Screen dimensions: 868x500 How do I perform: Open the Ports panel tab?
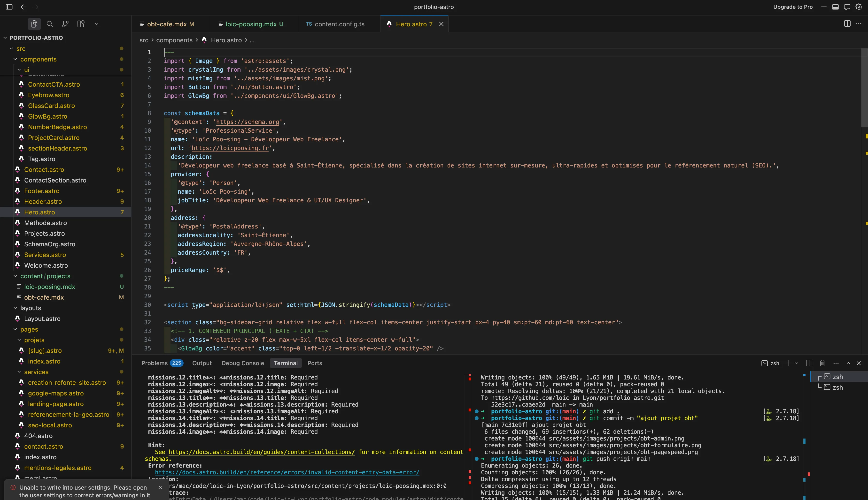315,363
